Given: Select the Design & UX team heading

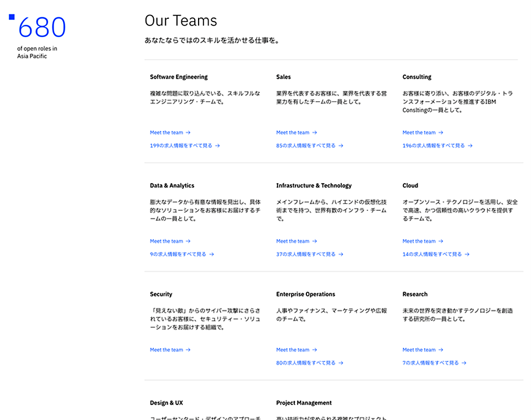Looking at the screenshot, I should (x=166, y=403).
